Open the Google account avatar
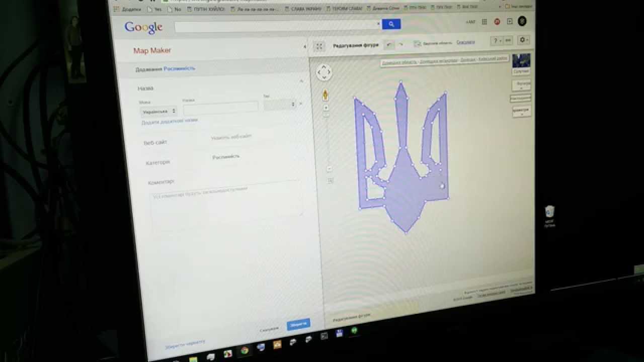644x362 pixels. point(522,21)
